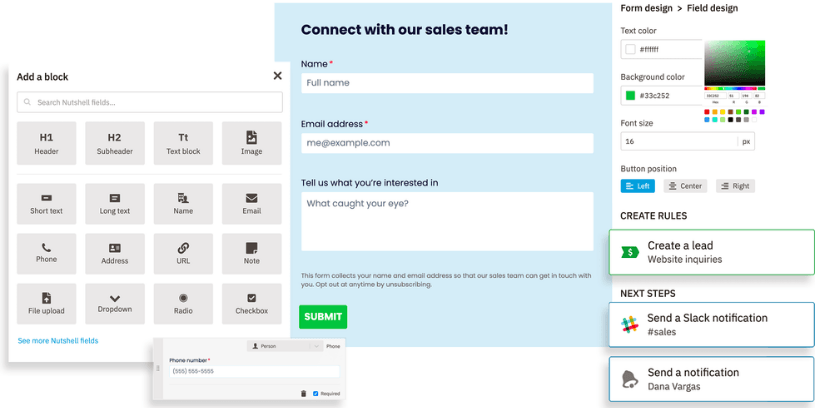This screenshot has height=408, width=815.
Task: Add the Email field block
Action: [251, 203]
